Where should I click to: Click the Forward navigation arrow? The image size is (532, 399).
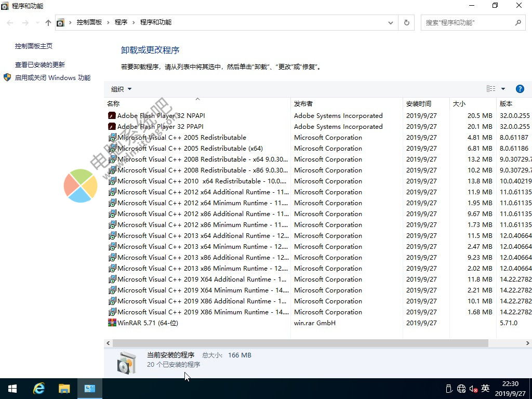point(25,23)
